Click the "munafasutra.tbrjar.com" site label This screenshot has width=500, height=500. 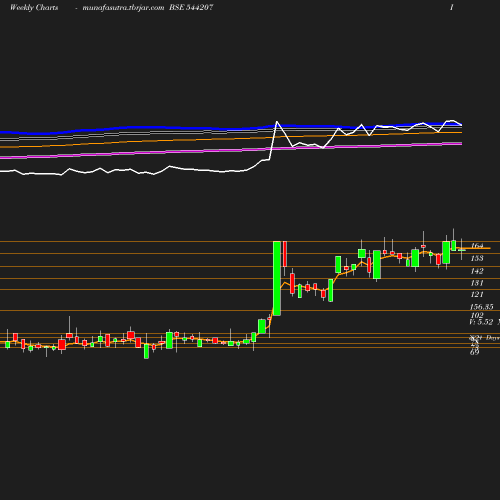123,8
